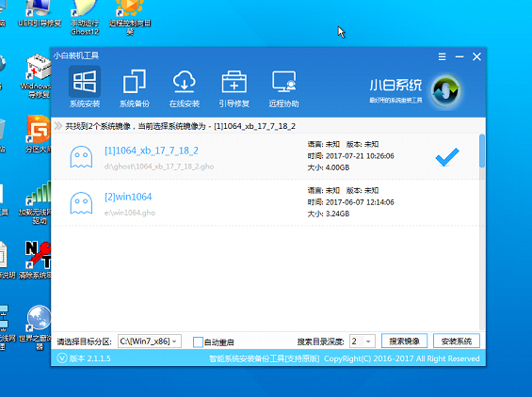The width and height of the screenshot is (532, 397).
Task: Click path d:\ghost\1064_xb_17_7_18_2.gho
Action: click(x=159, y=167)
